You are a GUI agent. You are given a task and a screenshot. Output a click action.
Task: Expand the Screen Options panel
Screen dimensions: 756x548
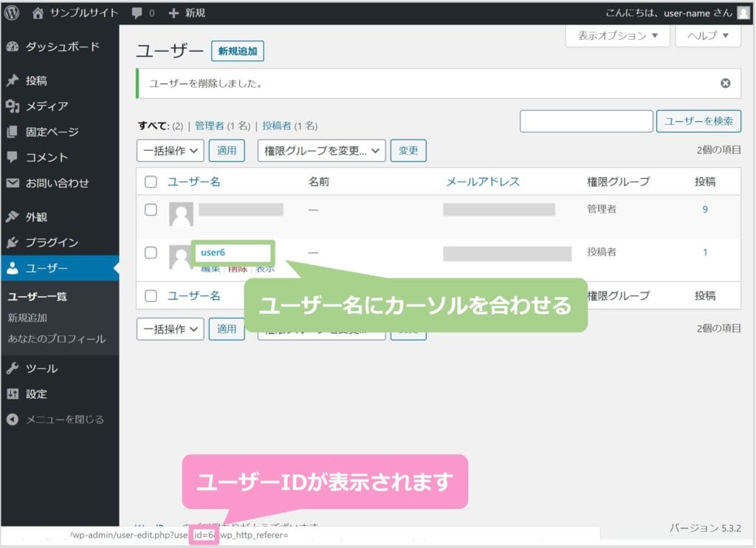pyautogui.click(x=617, y=35)
